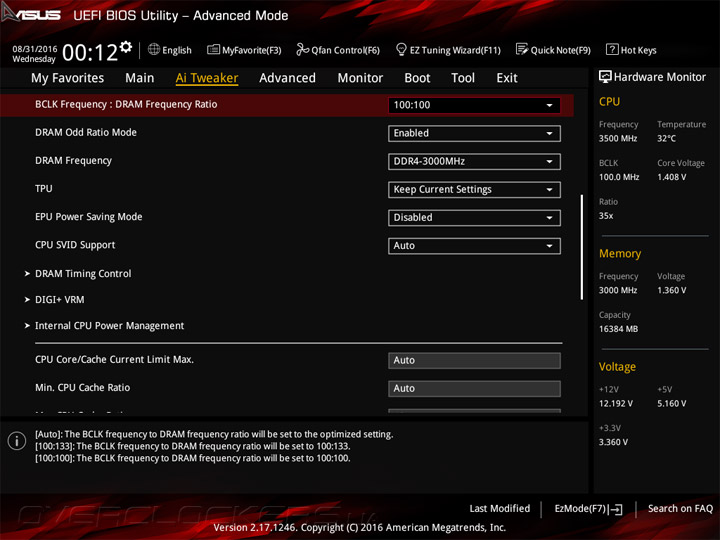This screenshot has width=720, height=540.
Task: Open Quick Note(F9) notepad icon
Action: pyautogui.click(x=522, y=49)
